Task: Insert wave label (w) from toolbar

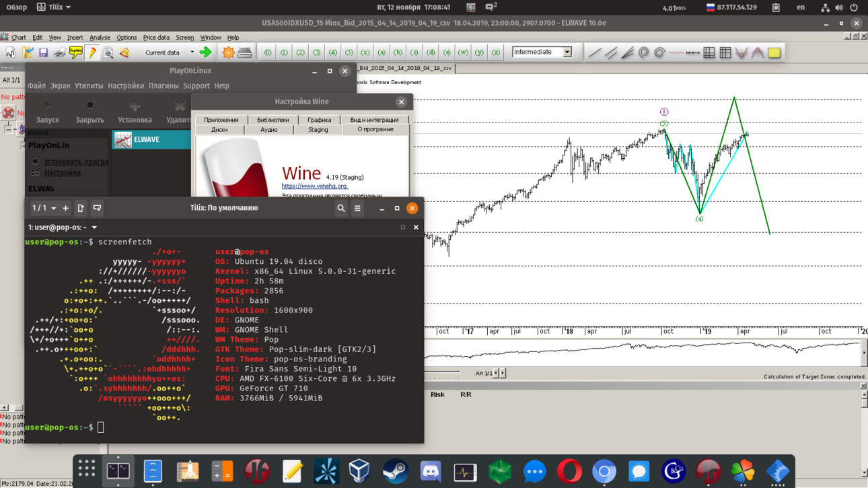Action: pos(463,53)
